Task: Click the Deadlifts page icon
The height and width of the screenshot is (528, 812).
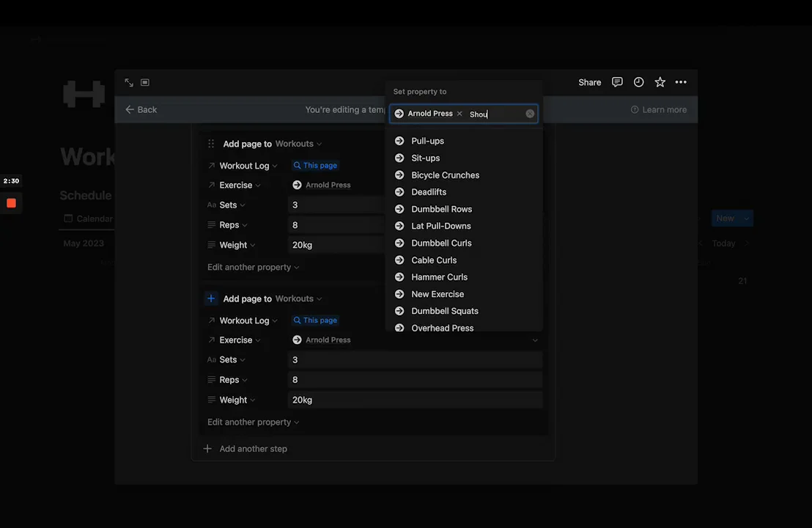Action: click(399, 191)
